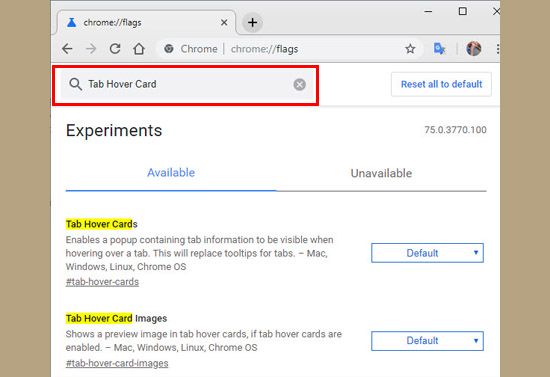Click the address bar URL chrome://flags
The width and height of the screenshot is (550, 377).
(264, 49)
